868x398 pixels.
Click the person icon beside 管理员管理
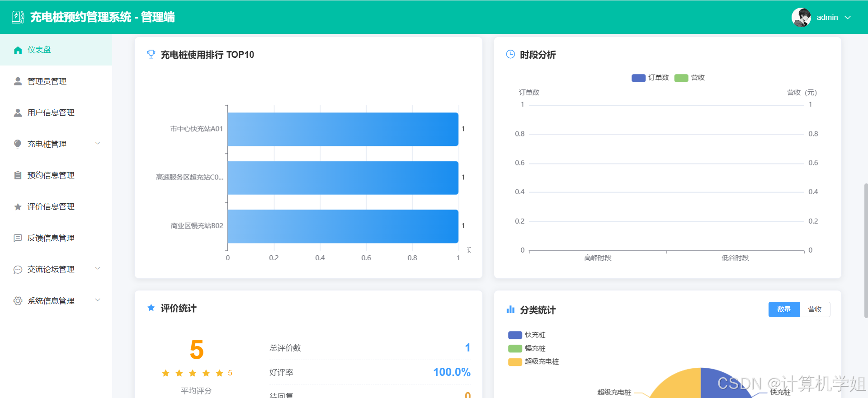pos(18,81)
